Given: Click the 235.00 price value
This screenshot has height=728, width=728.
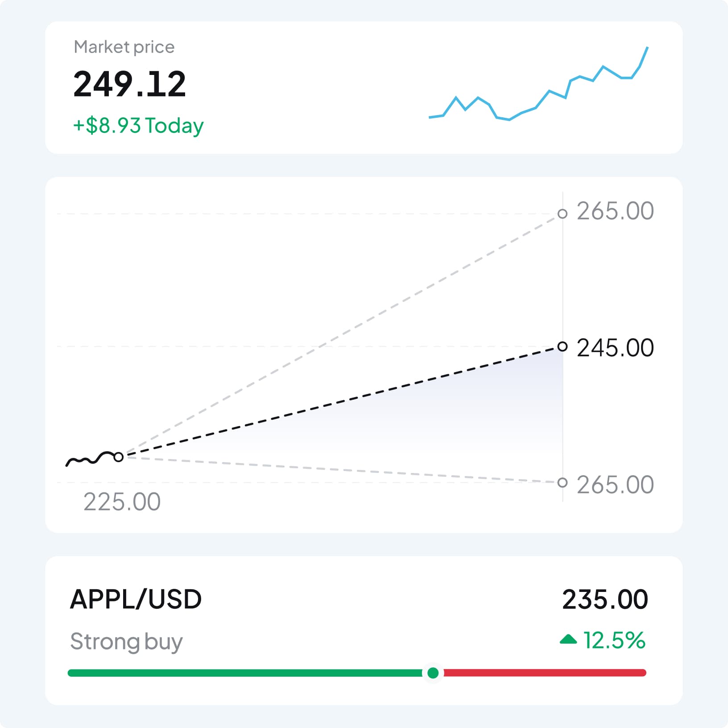Looking at the screenshot, I should pos(605,599).
